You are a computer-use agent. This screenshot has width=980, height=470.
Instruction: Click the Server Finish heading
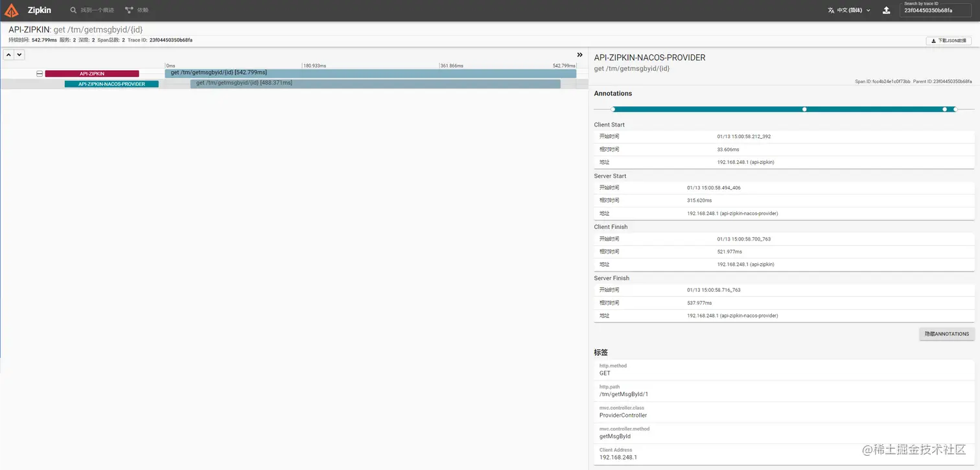click(x=612, y=278)
